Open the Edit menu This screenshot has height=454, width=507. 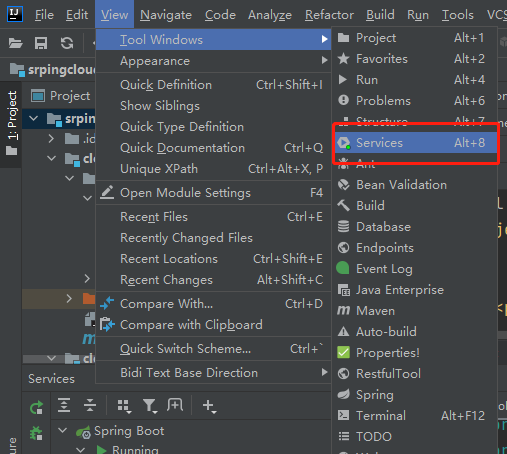77,15
